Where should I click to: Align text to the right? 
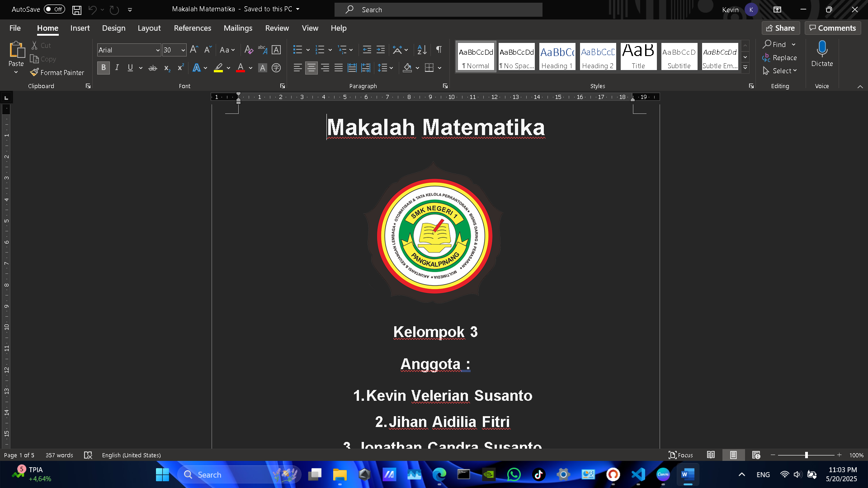coord(325,68)
